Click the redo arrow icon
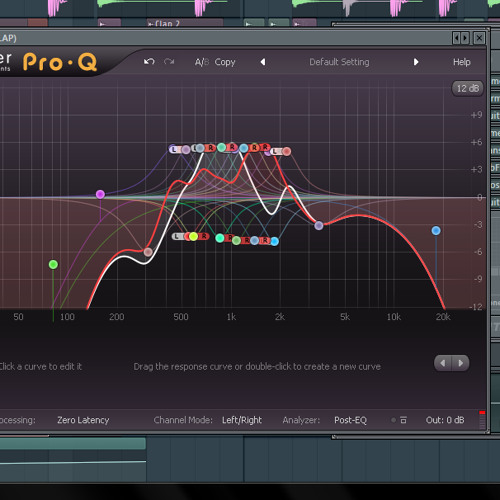This screenshot has width=500, height=500. click(x=169, y=62)
